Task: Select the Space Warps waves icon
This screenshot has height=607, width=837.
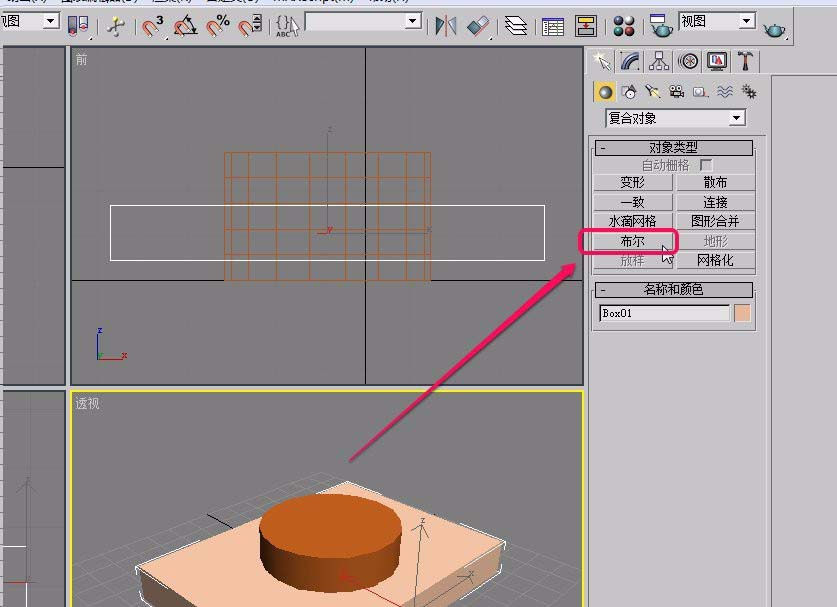Action: [x=724, y=92]
